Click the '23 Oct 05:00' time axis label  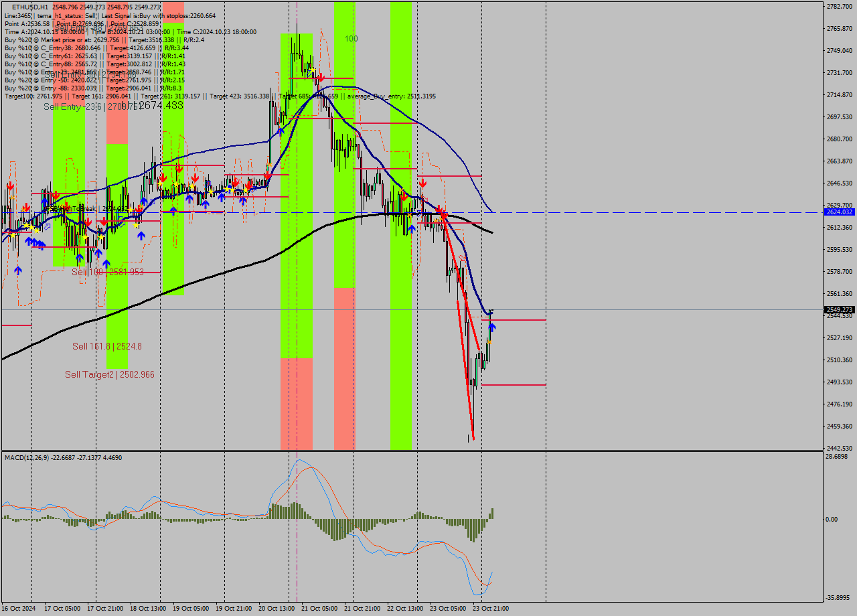point(448,609)
